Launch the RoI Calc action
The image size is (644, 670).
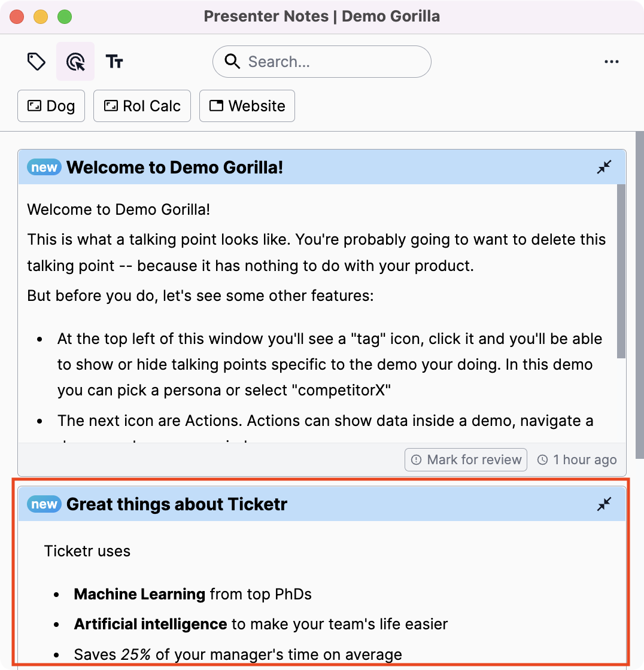[x=142, y=106]
